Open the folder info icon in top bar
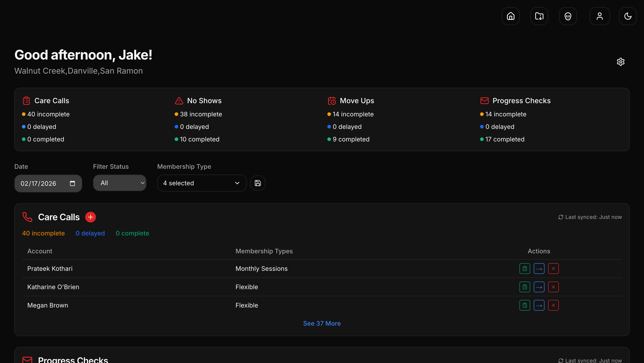The height and width of the screenshot is (363, 644). tap(539, 16)
